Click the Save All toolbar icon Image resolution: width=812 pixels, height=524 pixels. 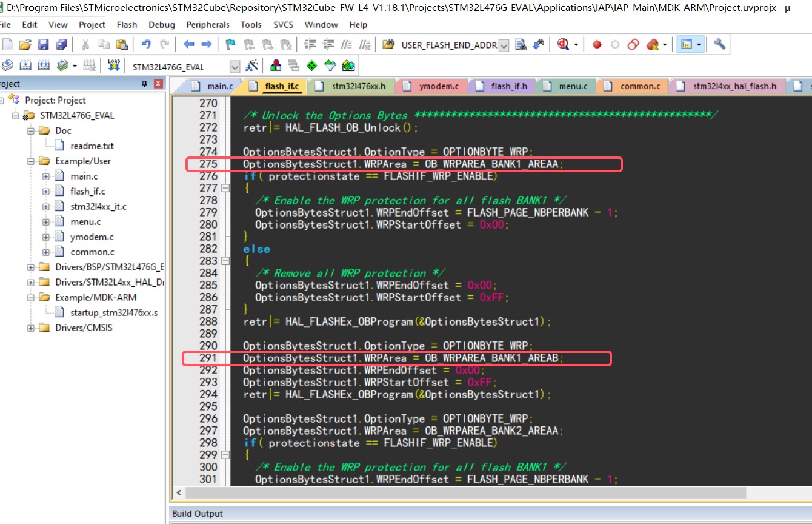[x=61, y=44]
